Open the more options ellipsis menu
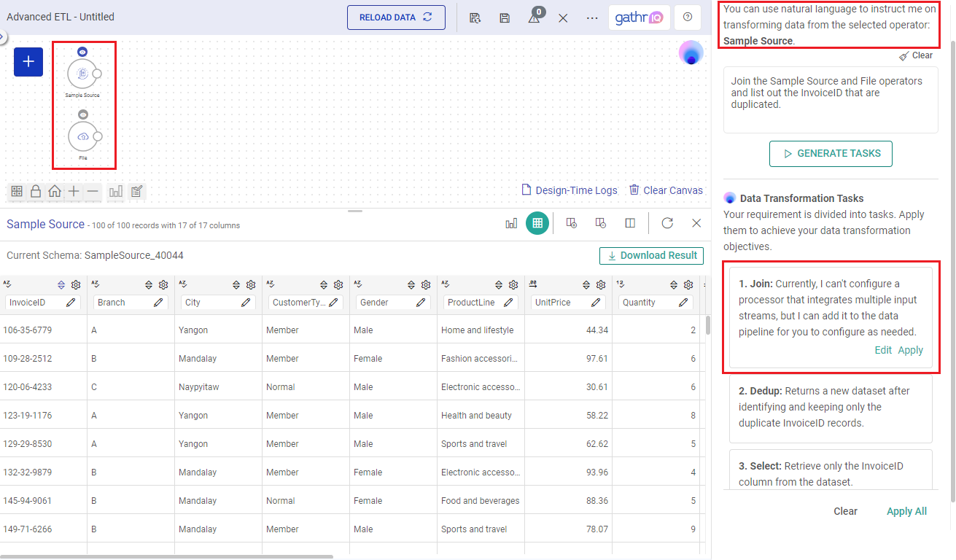This screenshot has height=560, width=956. click(592, 18)
